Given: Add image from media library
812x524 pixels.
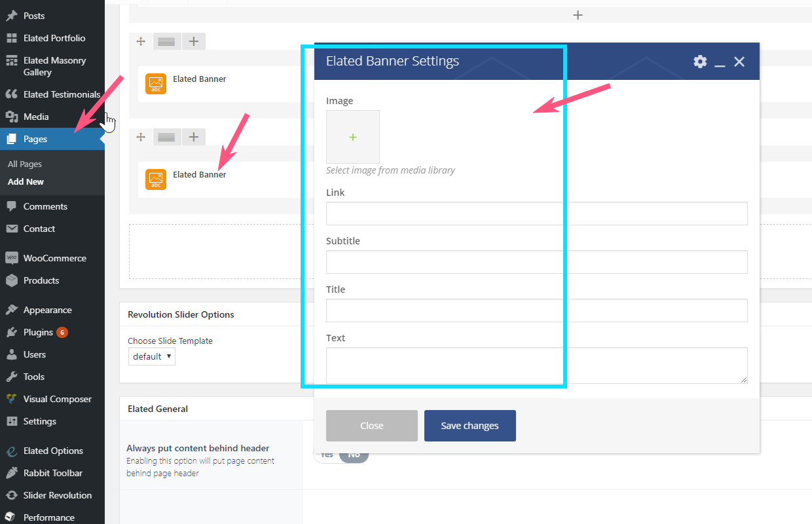Looking at the screenshot, I should [x=353, y=137].
